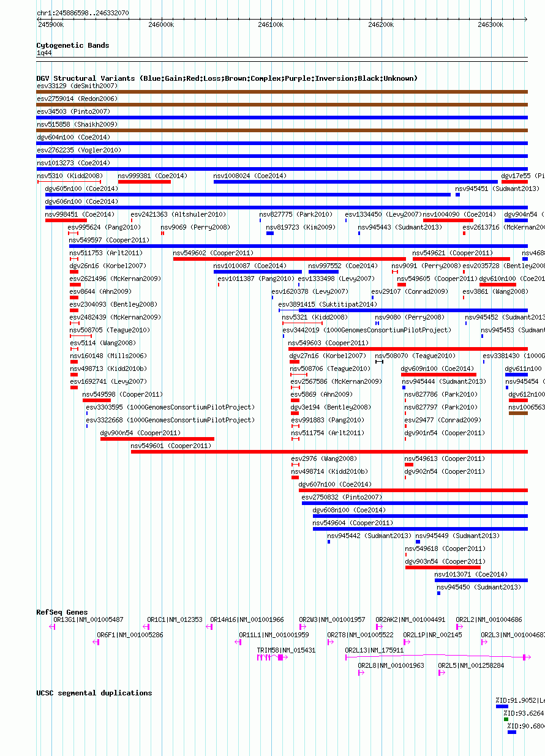Click the OR1C1|NM_012353 gene label
The width and height of the screenshot is (545, 756).
[175, 619]
